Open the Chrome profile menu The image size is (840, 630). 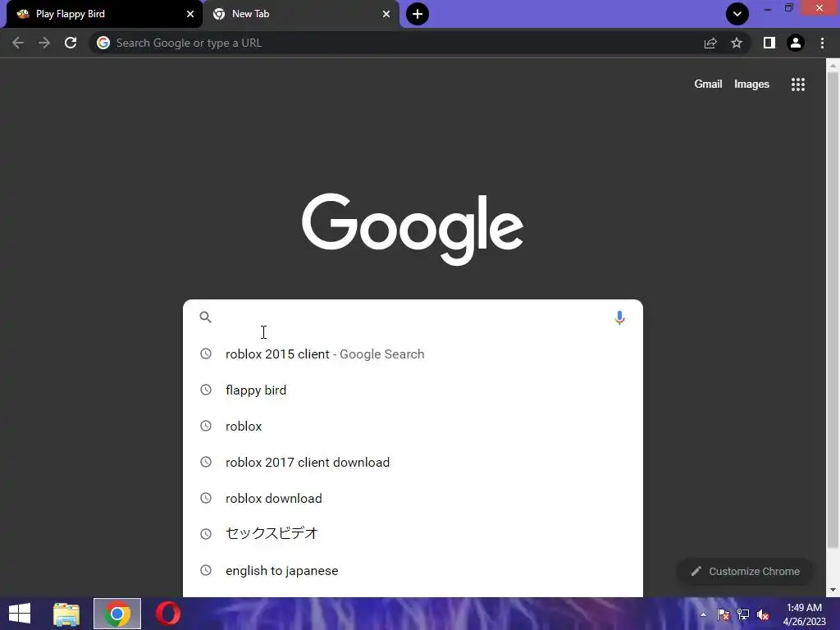pyautogui.click(x=796, y=43)
